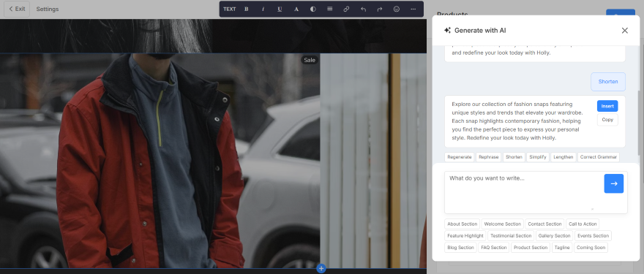This screenshot has height=274, width=644.
Task: Toggle underline formatting in text toolbar
Action: [x=280, y=9]
